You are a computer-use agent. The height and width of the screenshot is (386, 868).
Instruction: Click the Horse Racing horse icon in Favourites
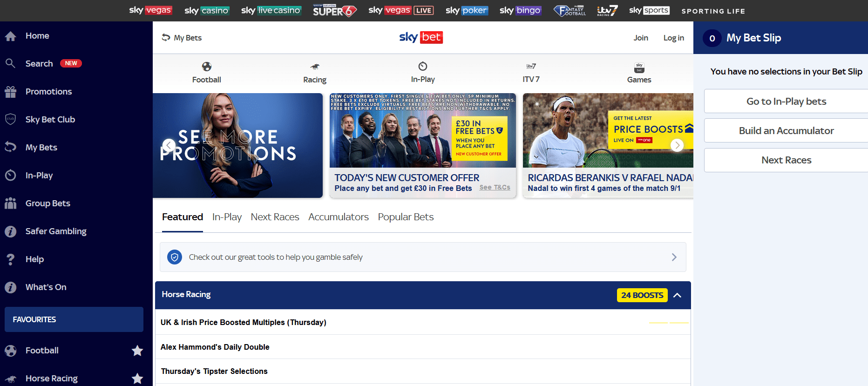(10, 379)
